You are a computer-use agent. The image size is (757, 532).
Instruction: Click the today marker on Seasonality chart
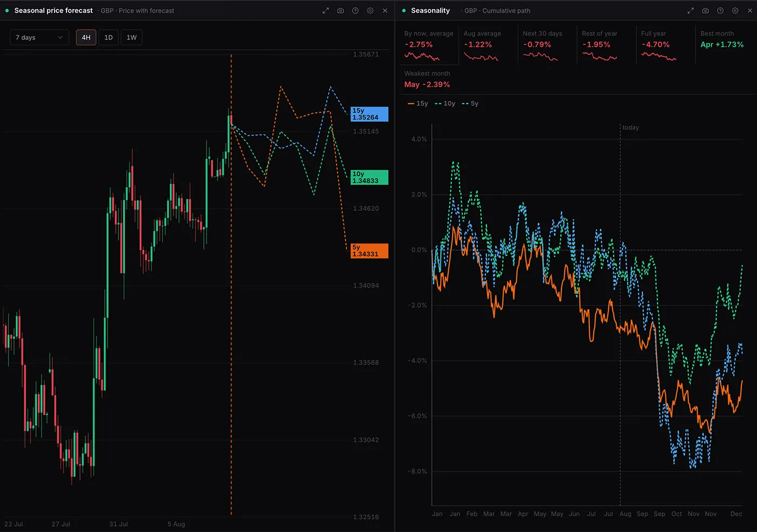point(630,128)
